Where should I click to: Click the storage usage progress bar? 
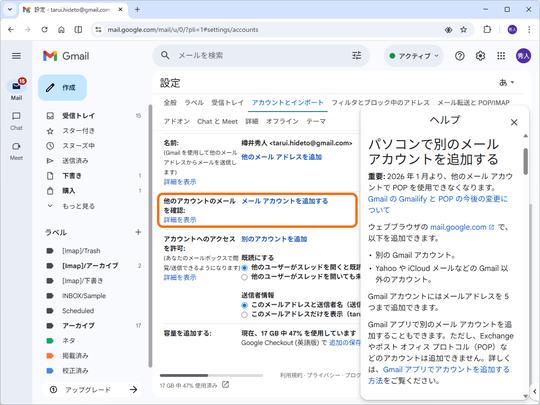[x=211, y=375]
